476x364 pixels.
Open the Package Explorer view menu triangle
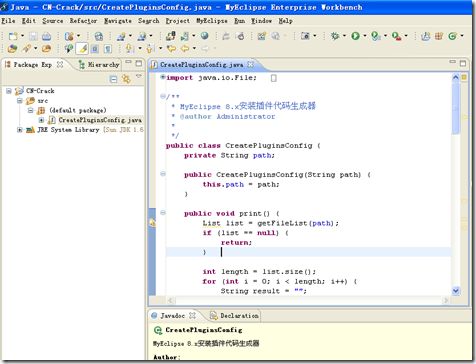tap(139, 77)
